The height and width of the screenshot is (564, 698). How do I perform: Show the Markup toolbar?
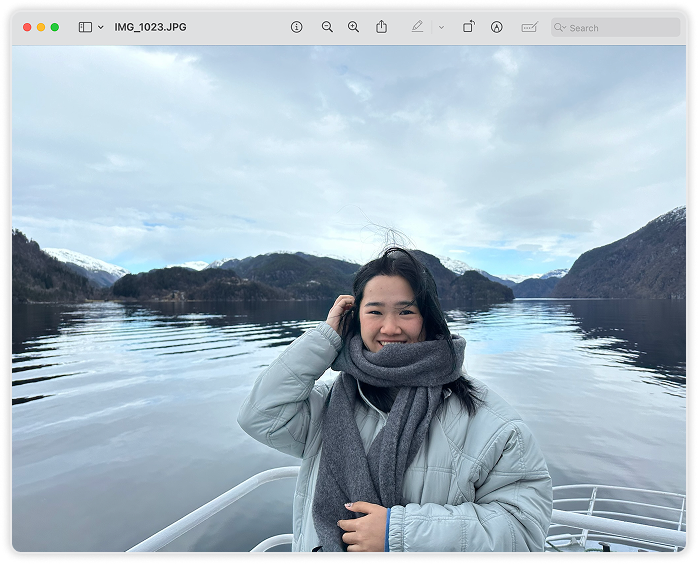(x=497, y=27)
